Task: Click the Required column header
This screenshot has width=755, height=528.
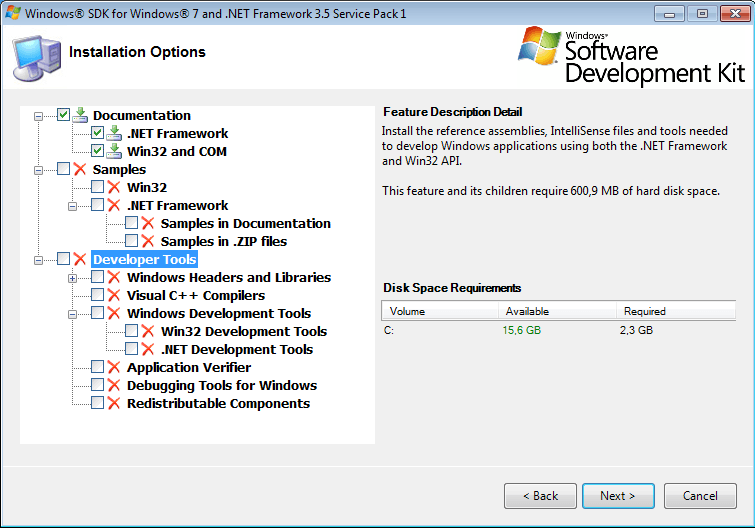Action: (x=675, y=311)
